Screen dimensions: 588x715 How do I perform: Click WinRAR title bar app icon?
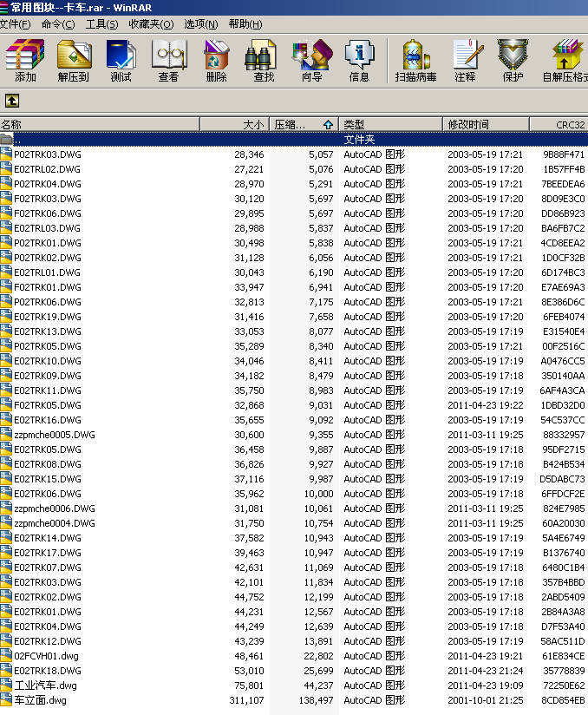4,7
